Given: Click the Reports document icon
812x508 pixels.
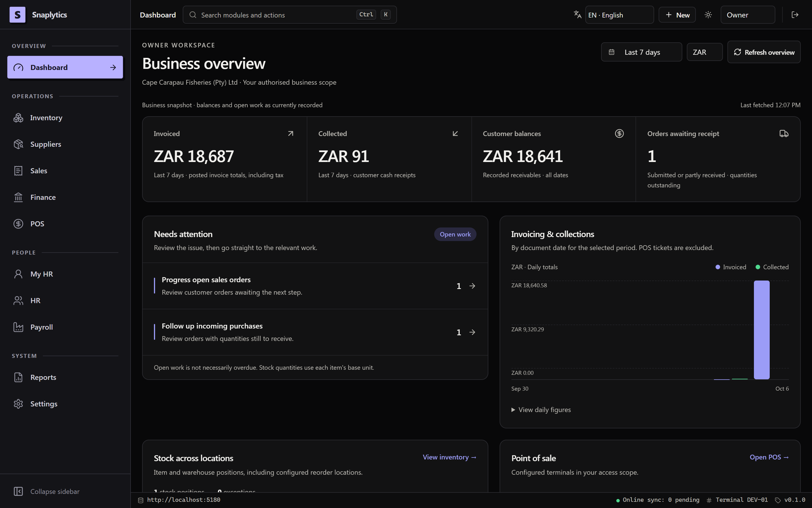Looking at the screenshot, I should [18, 377].
